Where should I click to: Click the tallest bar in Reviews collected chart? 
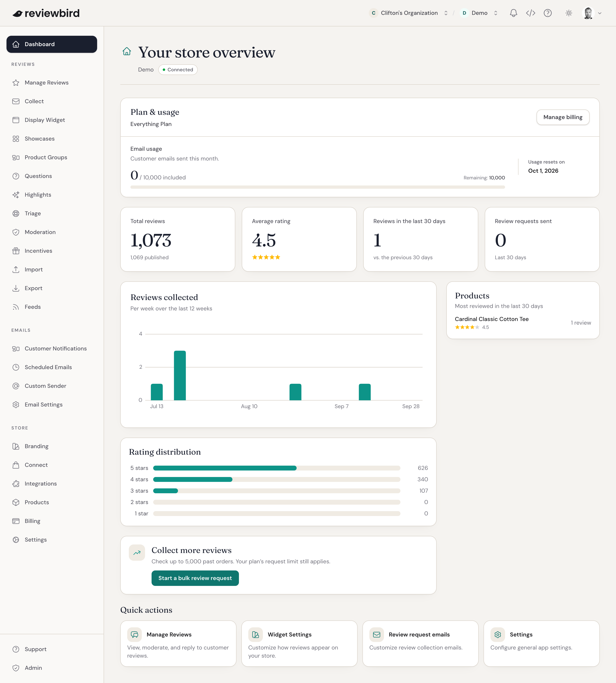click(180, 375)
